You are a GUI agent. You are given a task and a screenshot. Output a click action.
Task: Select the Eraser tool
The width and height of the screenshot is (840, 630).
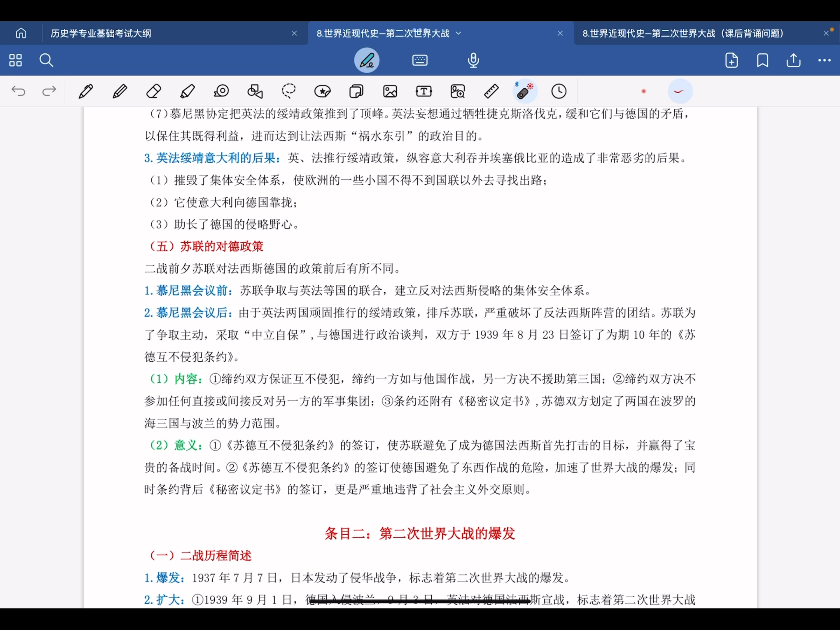(x=153, y=91)
